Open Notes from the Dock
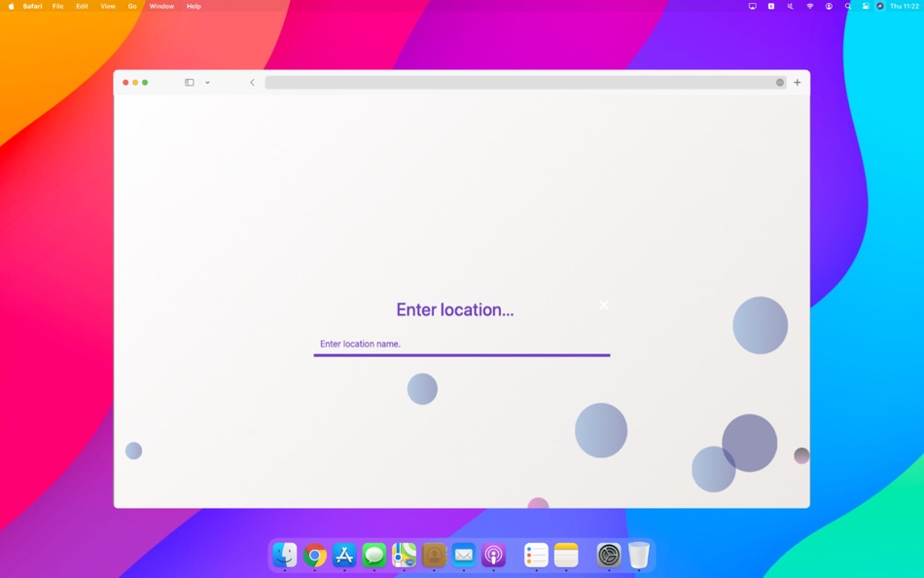This screenshot has width=924, height=578. (x=565, y=556)
